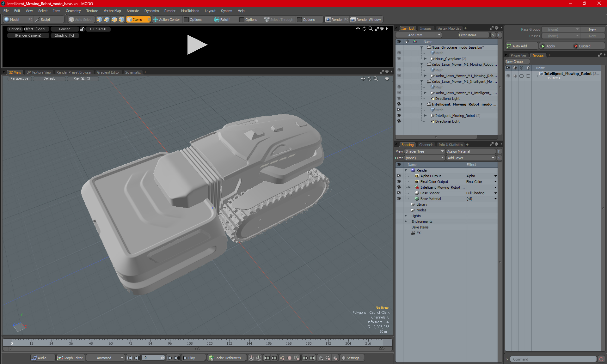
Task: Click the 3D viewport zoom icon
Action: [376, 79]
